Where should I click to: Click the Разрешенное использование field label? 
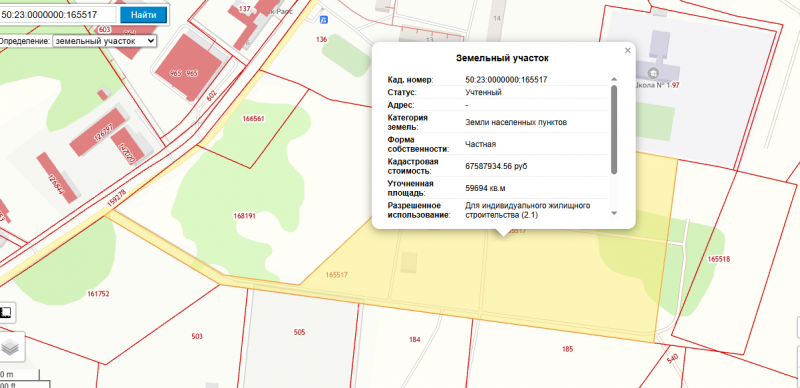(419, 210)
